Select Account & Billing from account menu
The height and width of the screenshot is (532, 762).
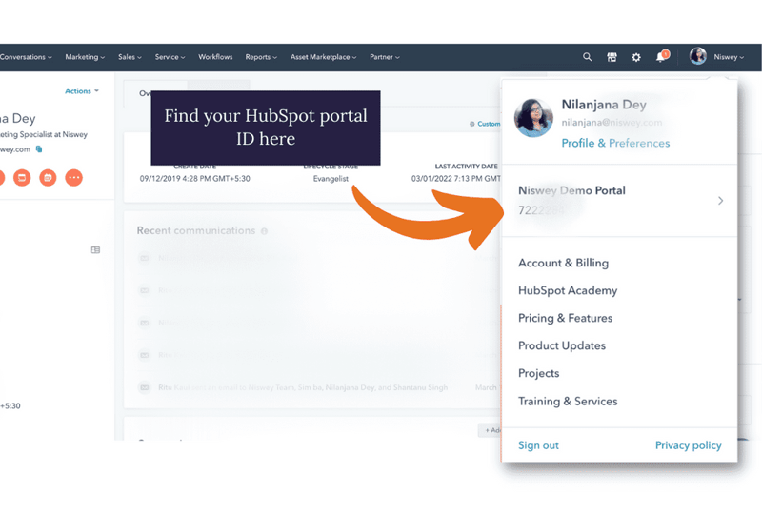[x=563, y=263]
